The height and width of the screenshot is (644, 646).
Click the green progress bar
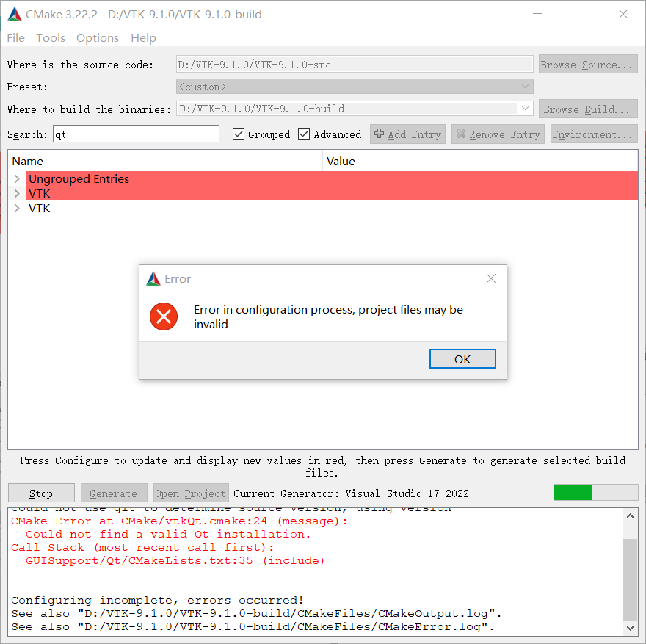click(573, 493)
